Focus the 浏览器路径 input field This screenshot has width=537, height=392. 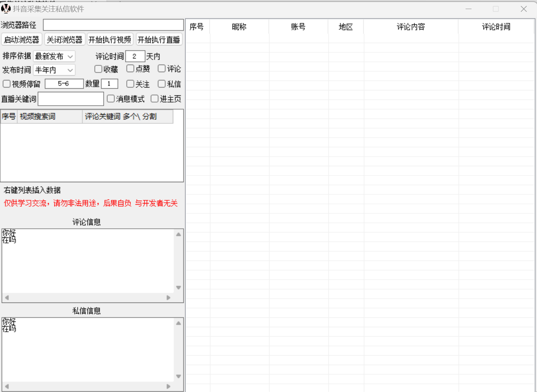(113, 25)
